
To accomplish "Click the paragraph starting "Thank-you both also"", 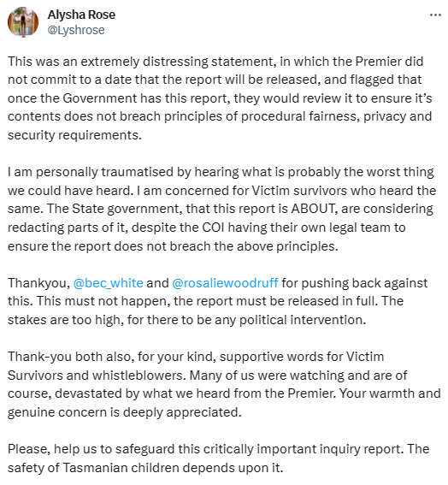I will tap(224, 384).
